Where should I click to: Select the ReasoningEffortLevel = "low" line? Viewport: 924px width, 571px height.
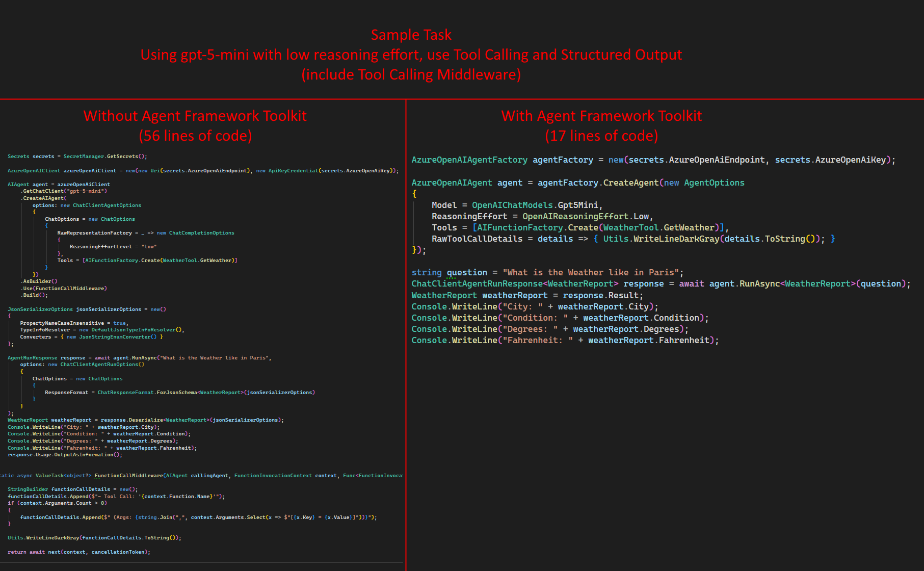pyautogui.click(x=113, y=247)
